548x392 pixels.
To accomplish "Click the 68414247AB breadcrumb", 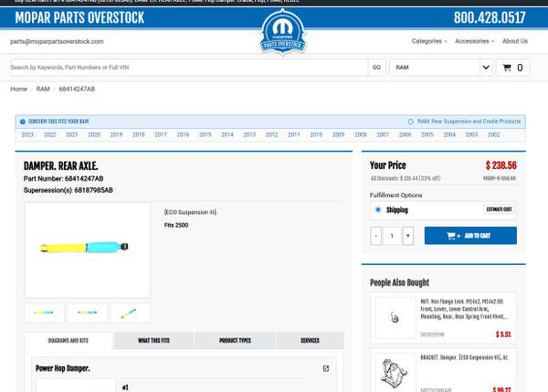I will [x=77, y=90].
